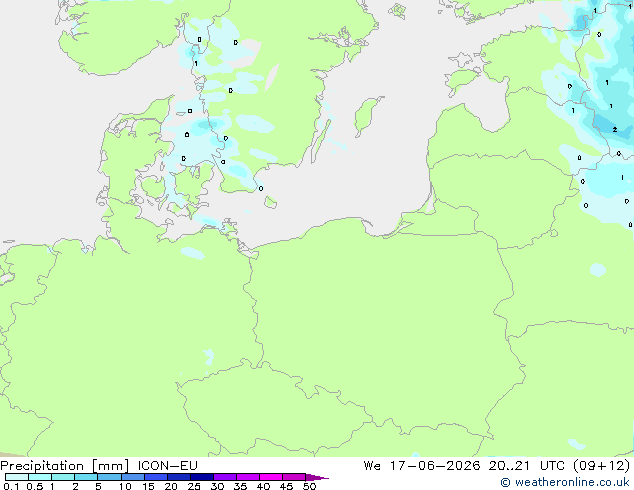Click the "0.1" value under the legend
634x490 pixels.
[x=11, y=486]
